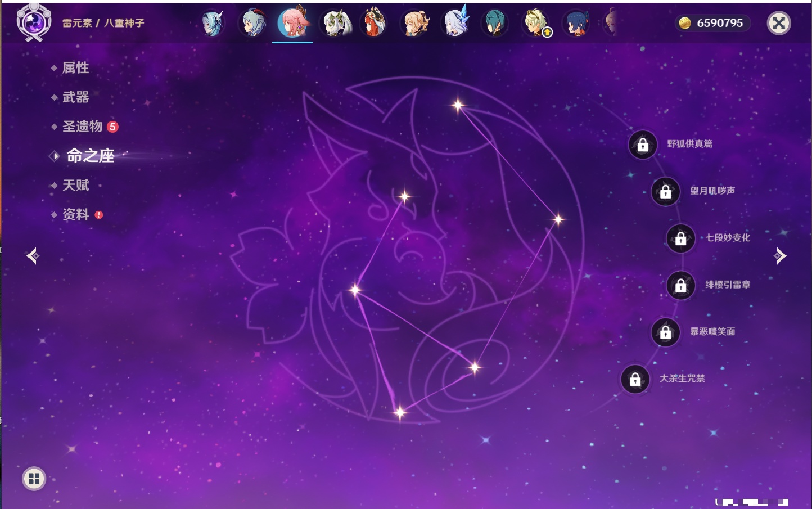The height and width of the screenshot is (509, 812).
Task: Open the 天赋 talents page
Action: coord(75,185)
